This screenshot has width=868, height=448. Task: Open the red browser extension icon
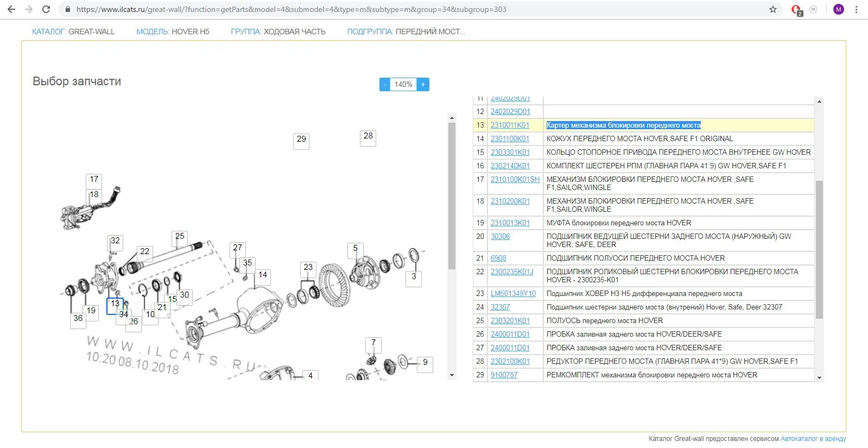[796, 10]
